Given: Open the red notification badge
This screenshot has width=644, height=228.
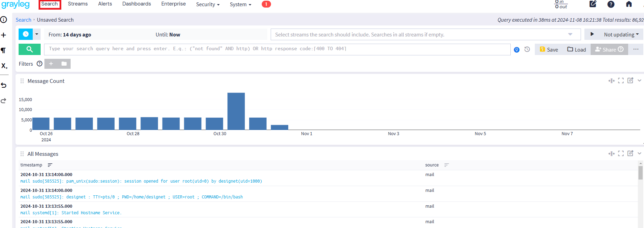Looking at the screenshot, I should coord(266,4).
